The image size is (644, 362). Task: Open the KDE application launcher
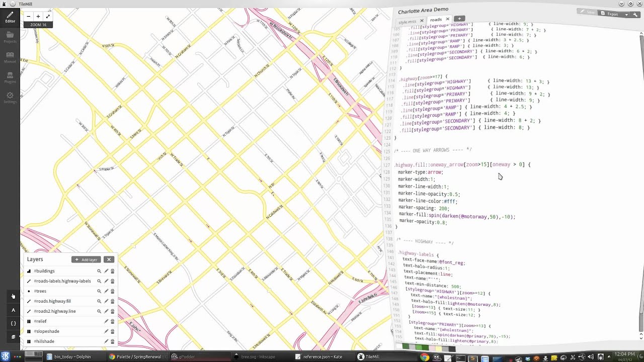[x=5, y=357]
